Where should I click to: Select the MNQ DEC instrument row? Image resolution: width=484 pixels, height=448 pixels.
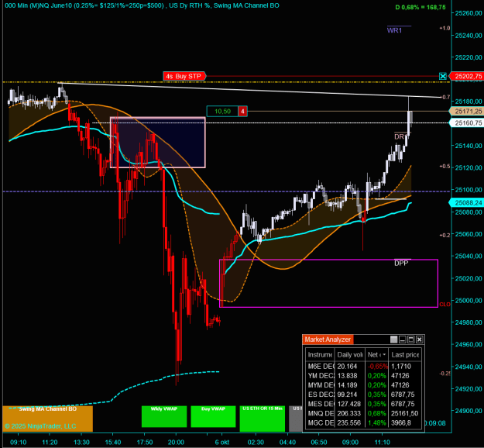(363, 413)
